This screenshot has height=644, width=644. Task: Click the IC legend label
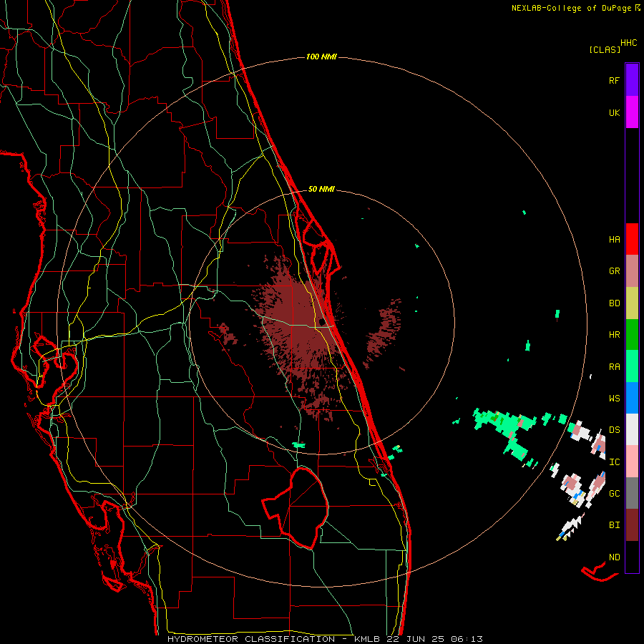click(x=614, y=462)
